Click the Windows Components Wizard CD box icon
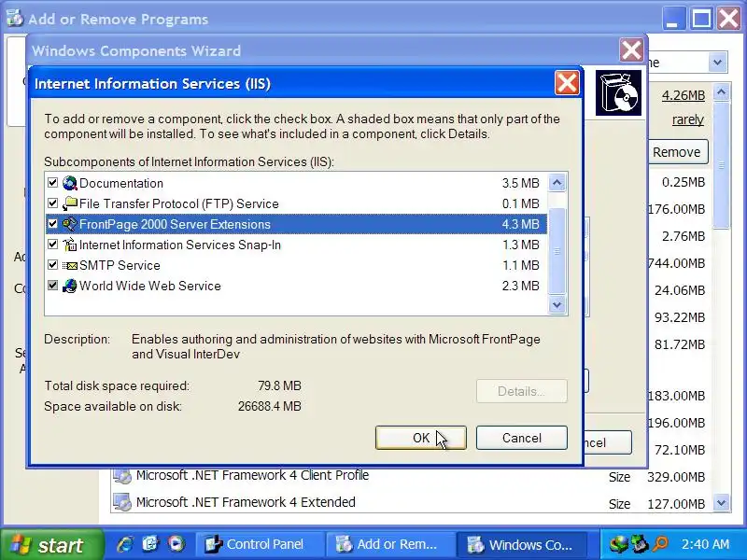 tap(618, 92)
